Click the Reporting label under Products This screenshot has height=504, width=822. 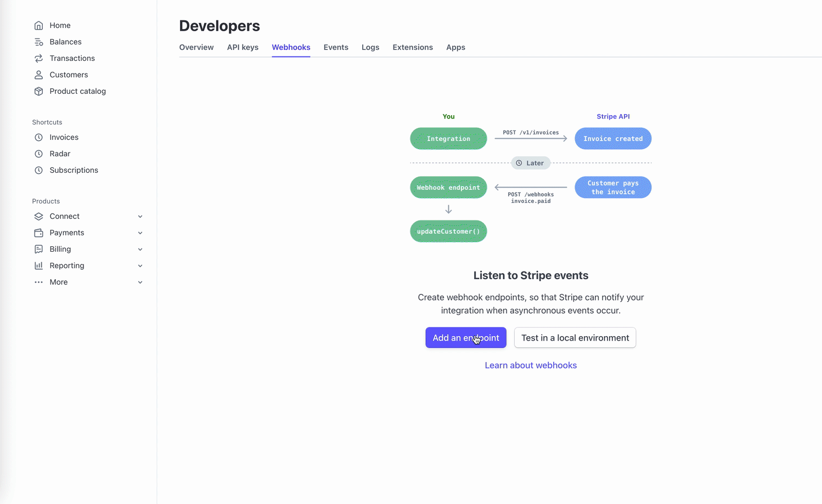coord(66,265)
